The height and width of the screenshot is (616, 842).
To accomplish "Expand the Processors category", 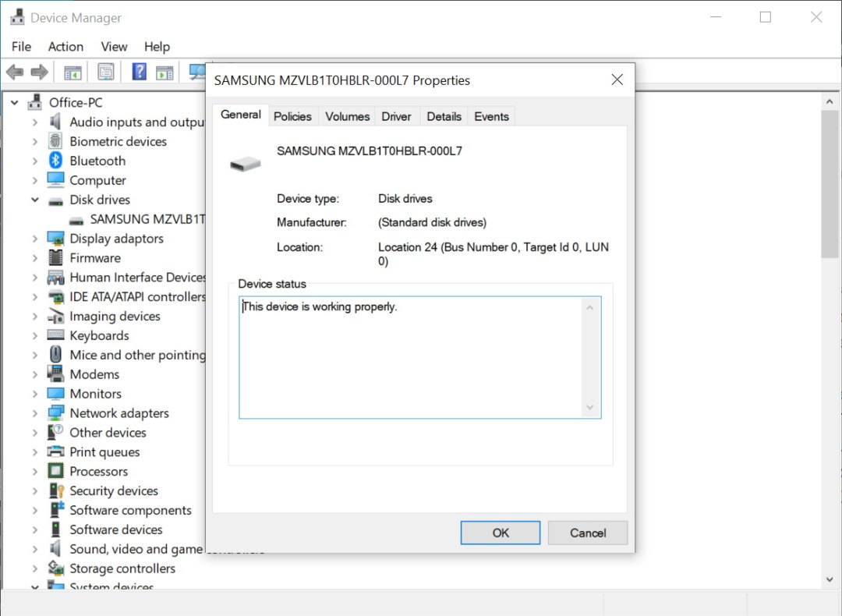I will 35,472.
